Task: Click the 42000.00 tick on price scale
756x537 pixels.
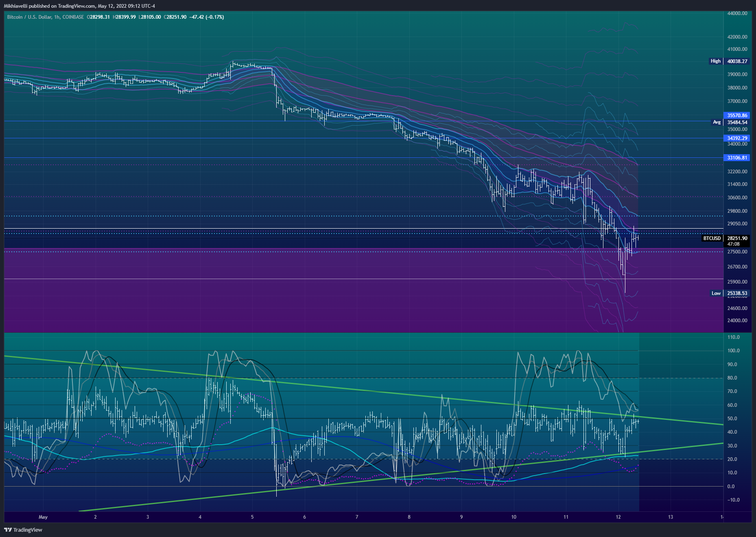Action: pyautogui.click(x=737, y=37)
